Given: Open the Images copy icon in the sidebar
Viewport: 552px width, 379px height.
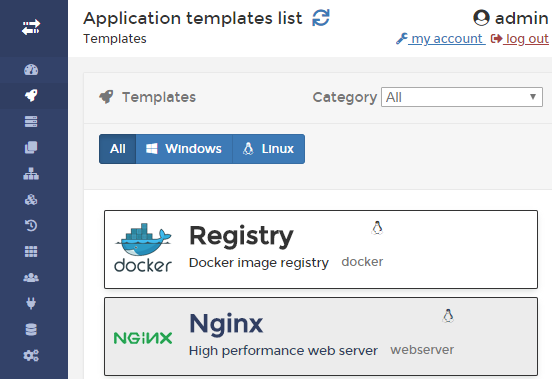Looking at the screenshot, I should 31,147.
